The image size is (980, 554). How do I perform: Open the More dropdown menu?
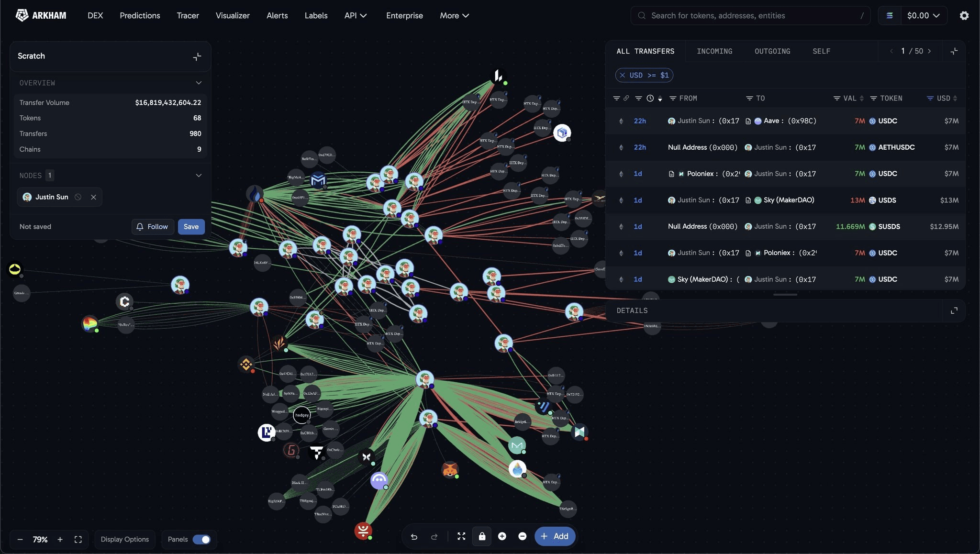point(454,15)
